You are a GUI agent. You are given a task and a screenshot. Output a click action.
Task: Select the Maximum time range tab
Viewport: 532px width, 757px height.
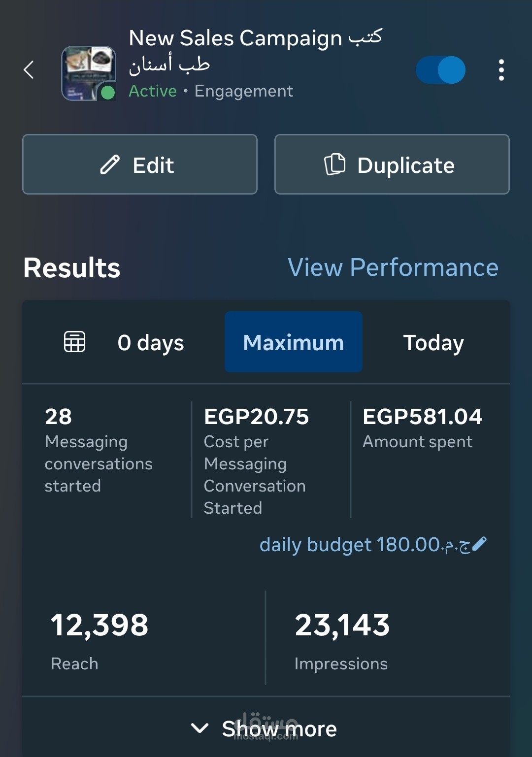[294, 342]
